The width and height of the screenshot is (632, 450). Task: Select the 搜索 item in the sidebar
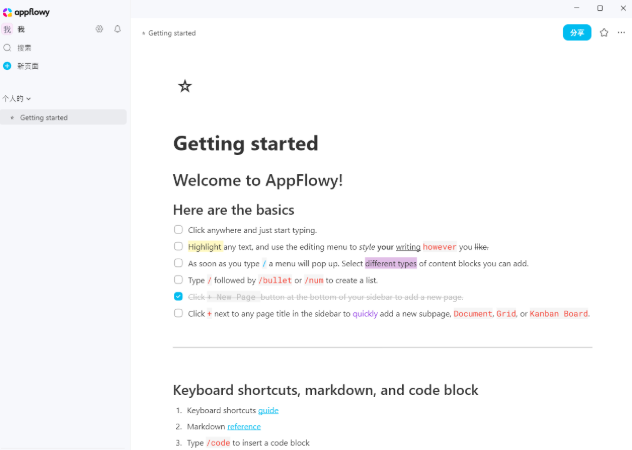click(24, 47)
